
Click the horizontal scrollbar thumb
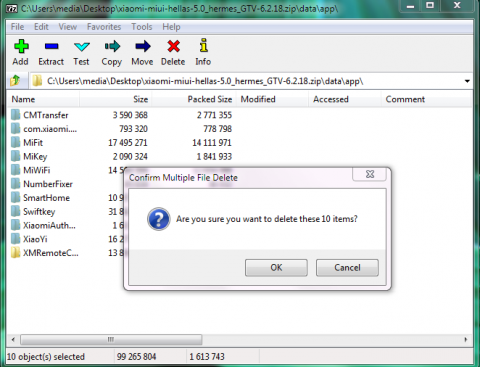111,340
